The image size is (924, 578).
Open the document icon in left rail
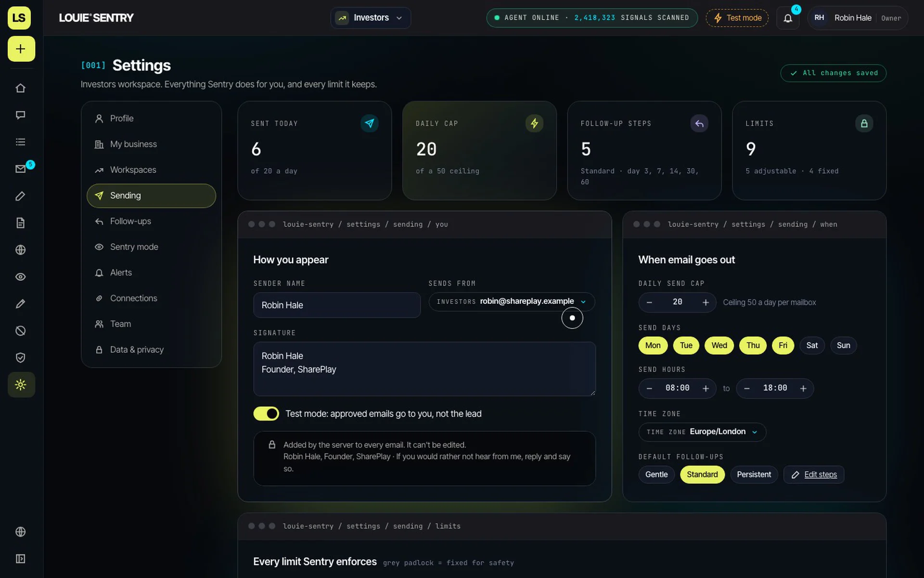[x=20, y=223]
